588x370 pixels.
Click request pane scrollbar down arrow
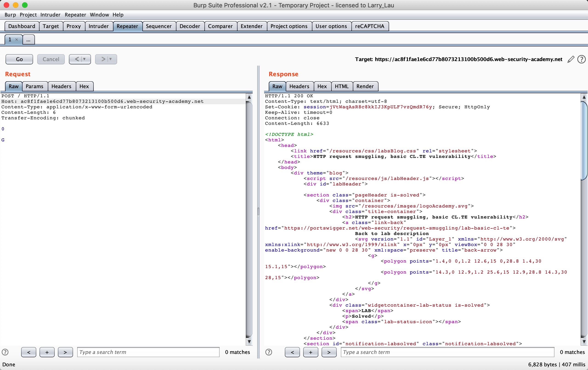point(249,342)
